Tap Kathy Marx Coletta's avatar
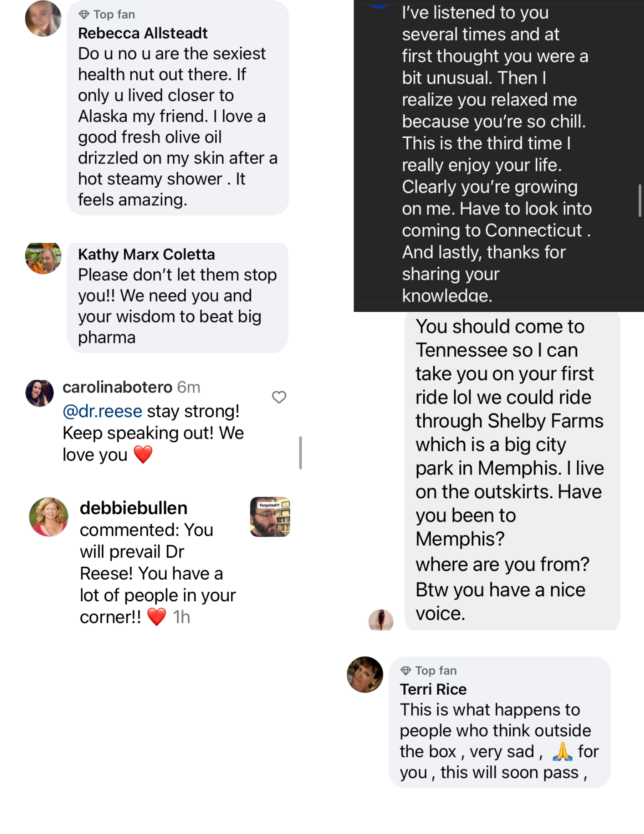 (43, 258)
